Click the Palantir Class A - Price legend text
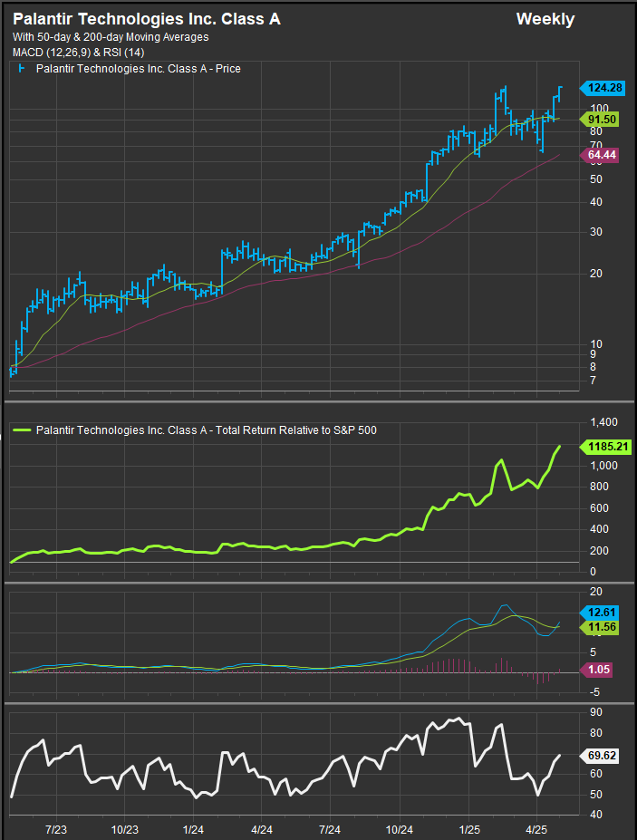Viewport: 637px width, 840px height. [139, 69]
